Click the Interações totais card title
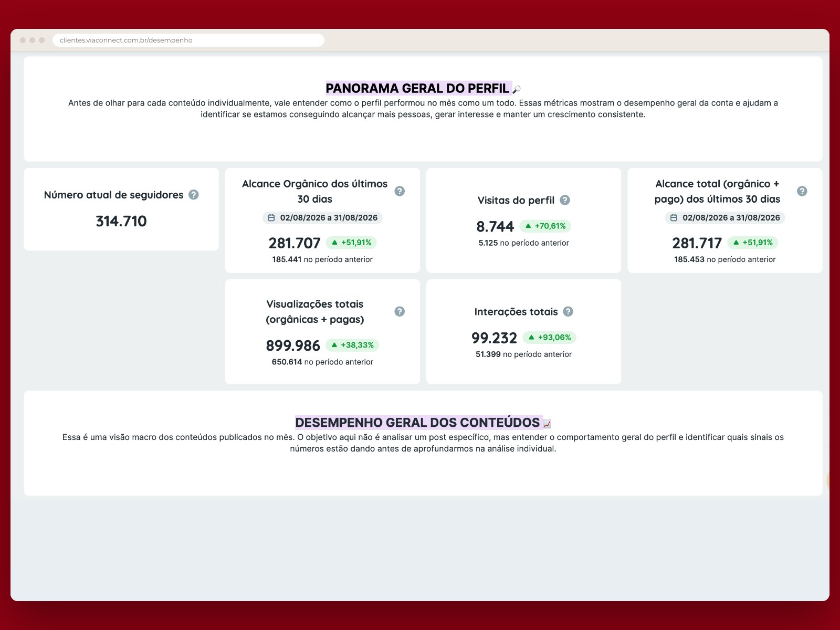 pos(516,312)
